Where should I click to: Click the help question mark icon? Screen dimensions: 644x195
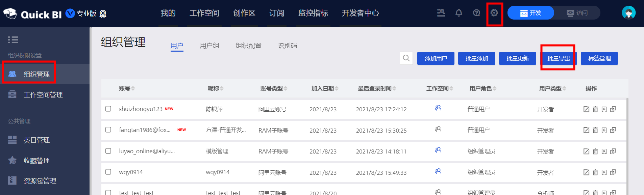476,13
